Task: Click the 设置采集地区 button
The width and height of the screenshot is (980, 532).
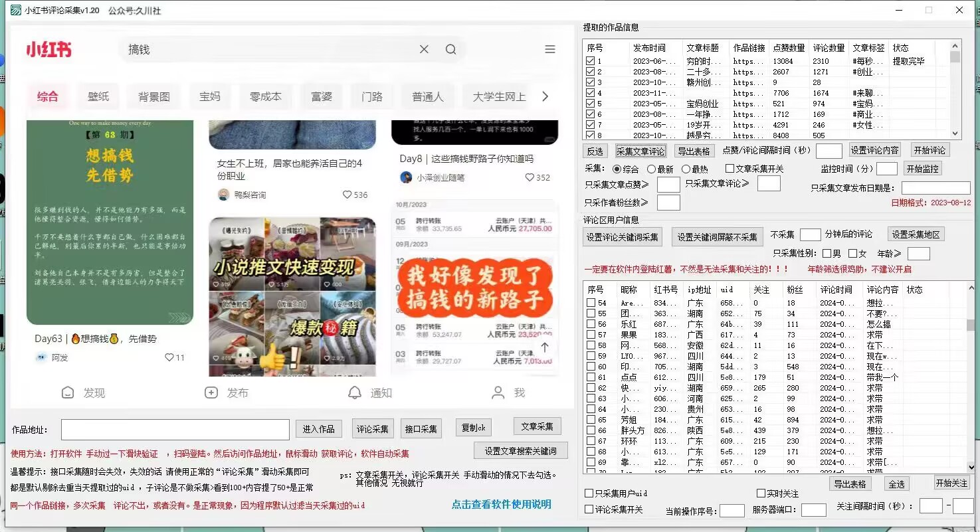Action: (x=917, y=234)
